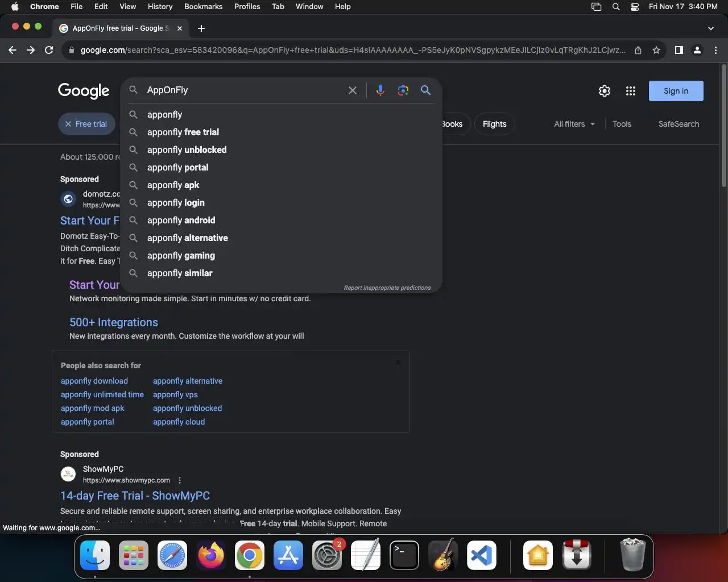Choose suggestion 'apponfly apk'

coord(282,185)
